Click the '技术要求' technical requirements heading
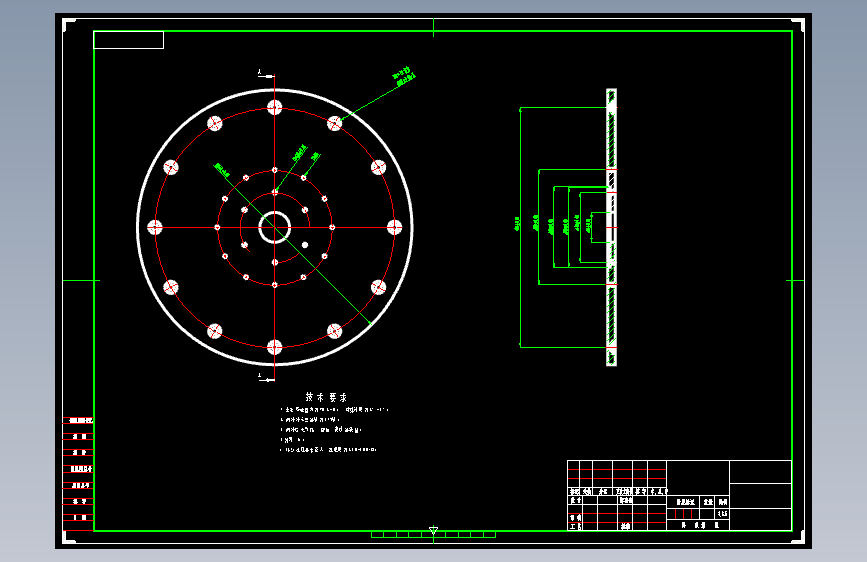The width and height of the screenshot is (867, 562). click(326, 397)
